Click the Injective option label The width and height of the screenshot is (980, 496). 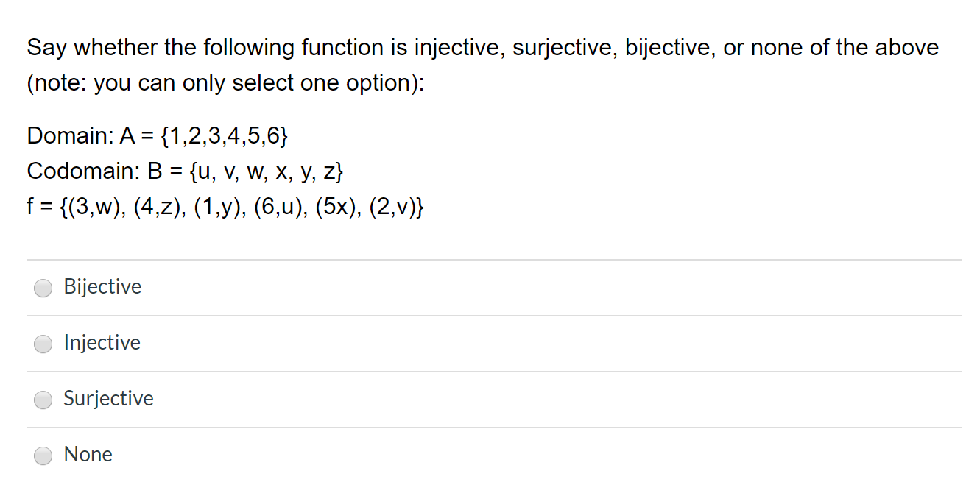click(x=102, y=343)
